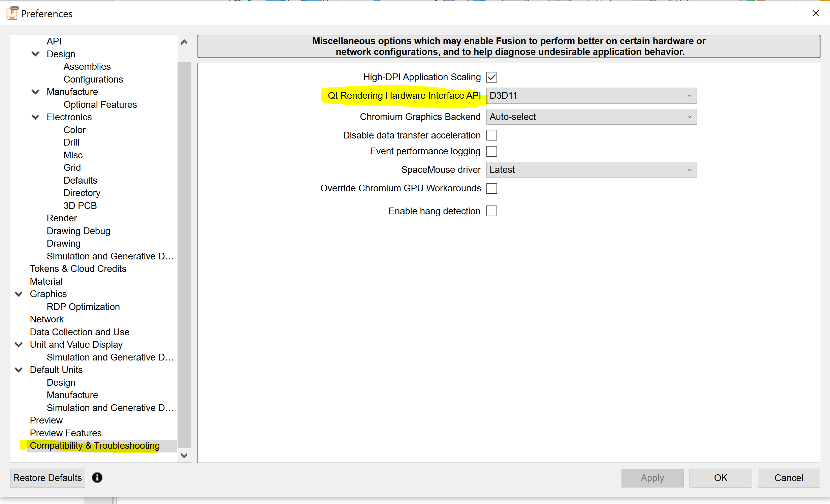
Task: Open Chromium Graphics Backend dropdown
Action: [x=591, y=117]
